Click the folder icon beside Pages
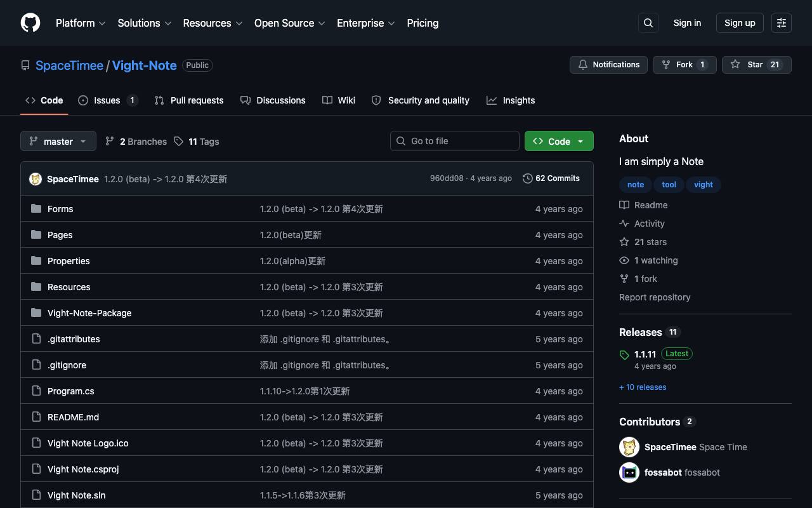 click(36, 234)
